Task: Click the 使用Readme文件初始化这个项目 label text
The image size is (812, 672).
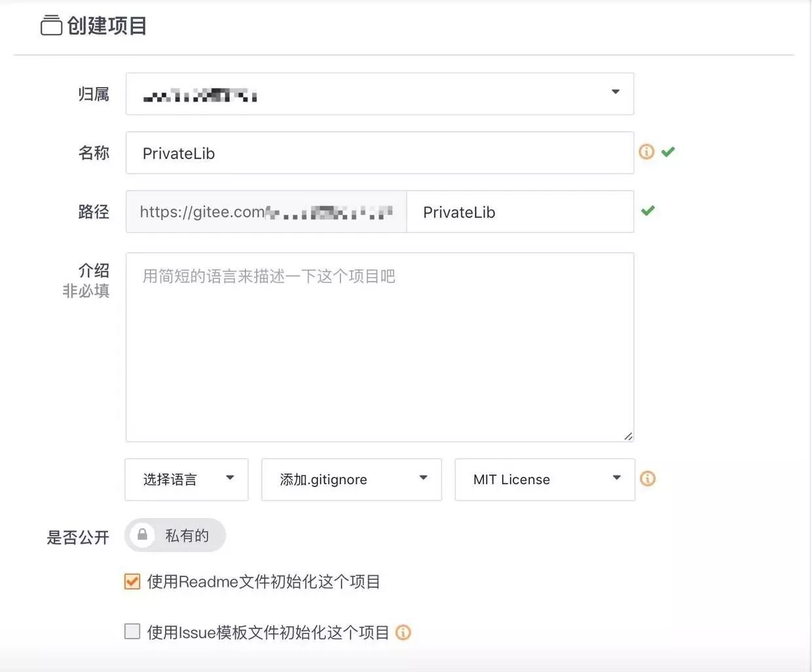Action: click(263, 582)
